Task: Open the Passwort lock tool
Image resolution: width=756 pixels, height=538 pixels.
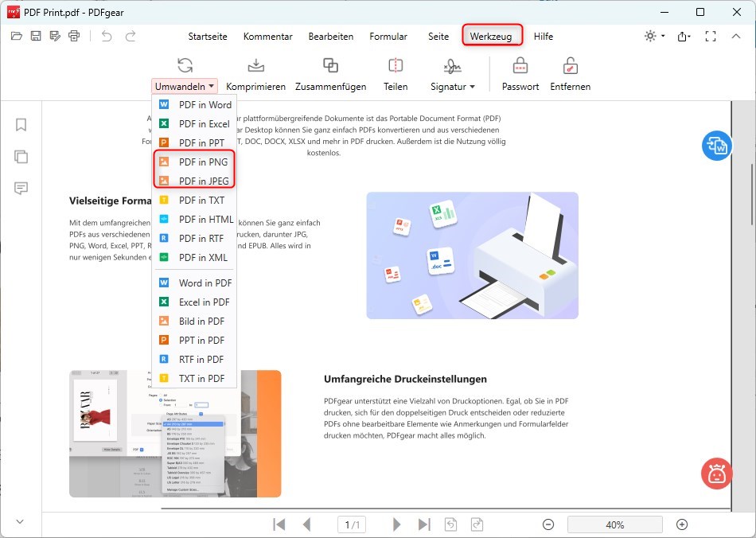Action: 520,66
